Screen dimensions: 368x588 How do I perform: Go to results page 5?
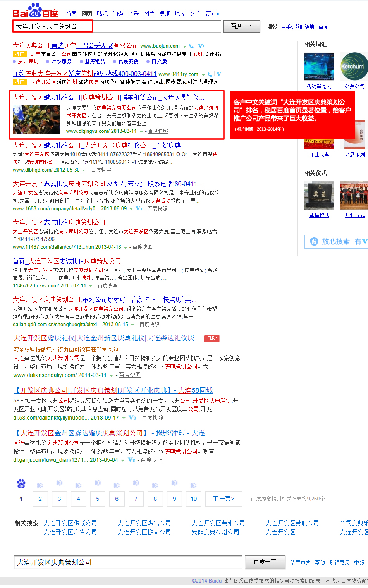pos(98,499)
